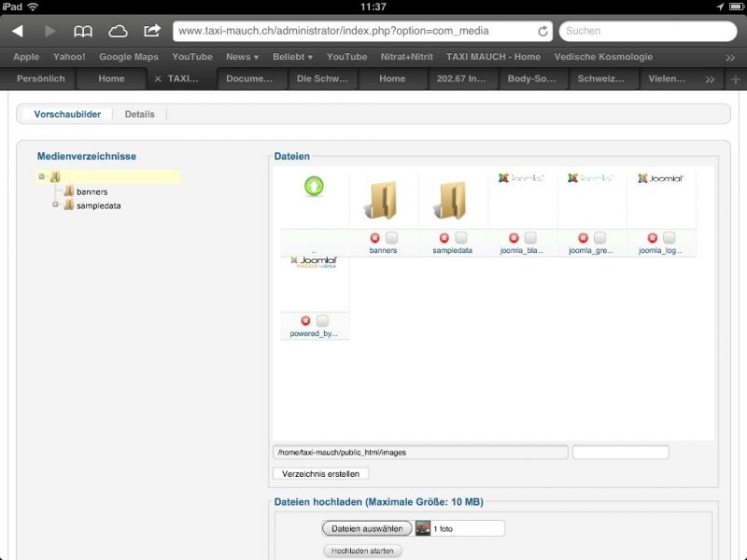Reload the page with the refresh icon
This screenshot has width=747, height=560.
click(543, 32)
